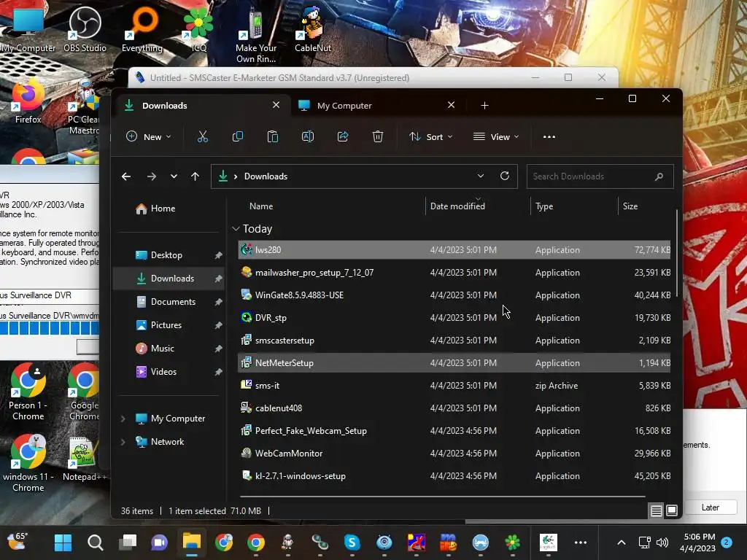
Task: Expand recent locations dropdown arrow
Action: [174, 176]
